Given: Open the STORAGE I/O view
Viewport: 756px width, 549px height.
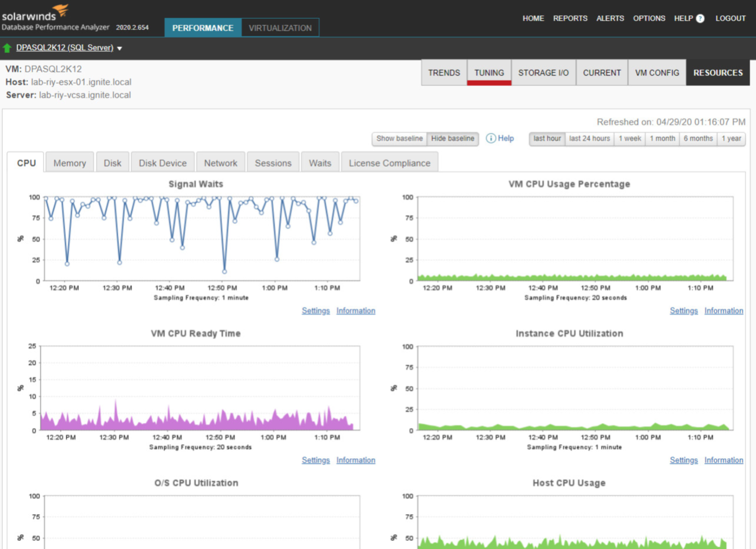Looking at the screenshot, I should [x=543, y=72].
